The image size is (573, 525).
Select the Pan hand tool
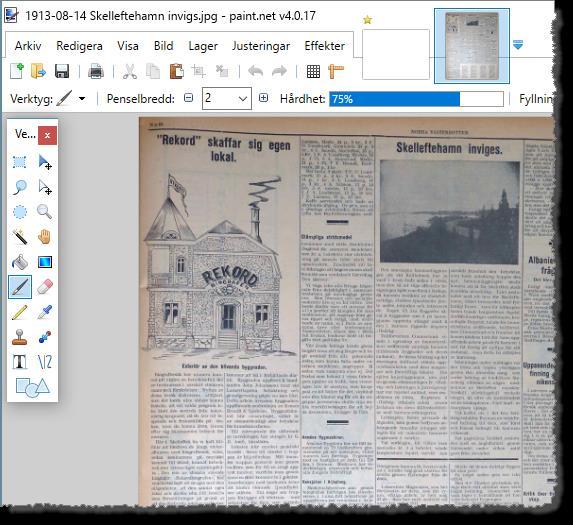click(45, 236)
